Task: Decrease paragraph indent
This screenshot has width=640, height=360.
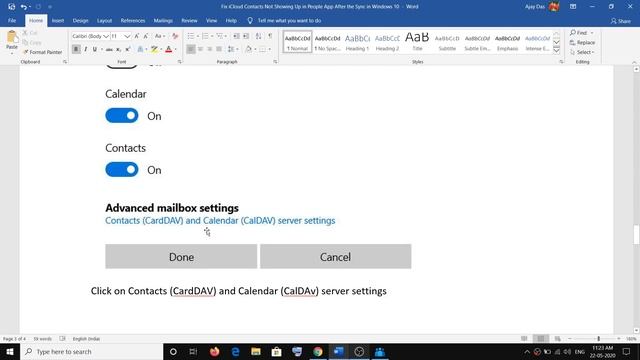Action: click(x=236, y=36)
